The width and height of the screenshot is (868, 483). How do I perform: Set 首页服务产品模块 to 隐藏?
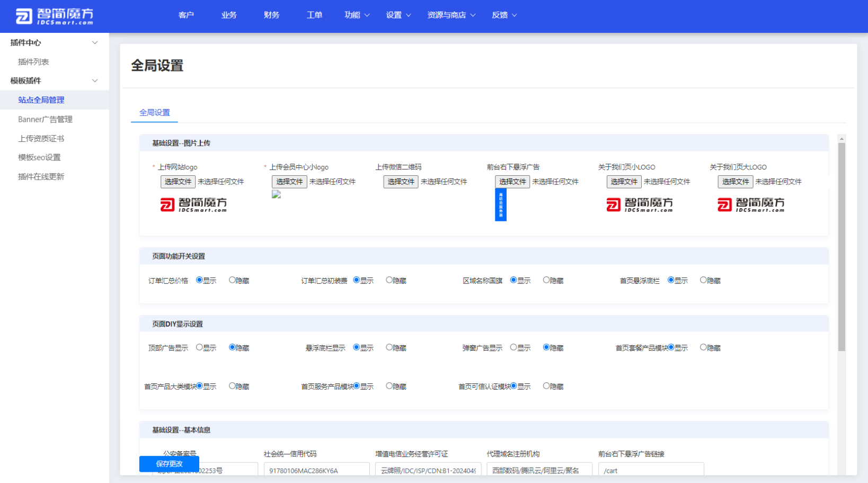click(389, 386)
